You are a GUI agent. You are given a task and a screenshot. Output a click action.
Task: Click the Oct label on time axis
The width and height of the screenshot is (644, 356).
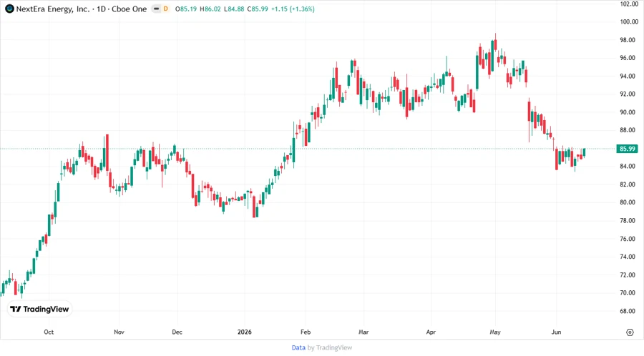tap(49, 332)
